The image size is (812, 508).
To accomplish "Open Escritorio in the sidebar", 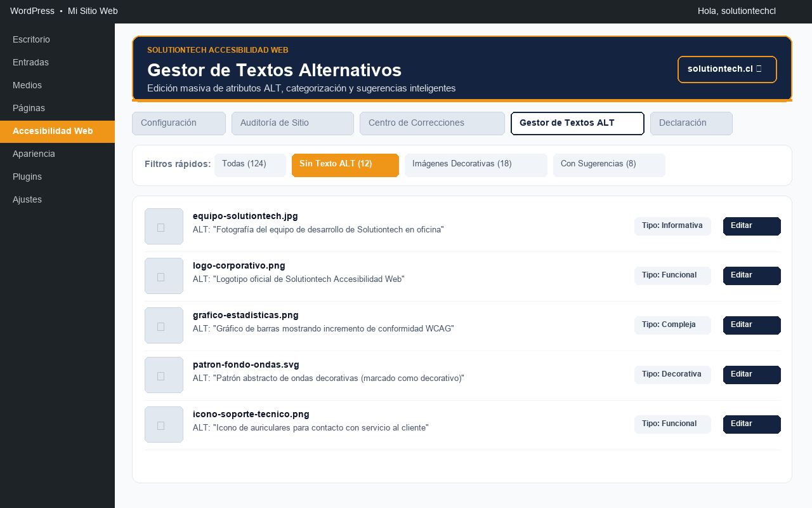I will pyautogui.click(x=57, y=39).
